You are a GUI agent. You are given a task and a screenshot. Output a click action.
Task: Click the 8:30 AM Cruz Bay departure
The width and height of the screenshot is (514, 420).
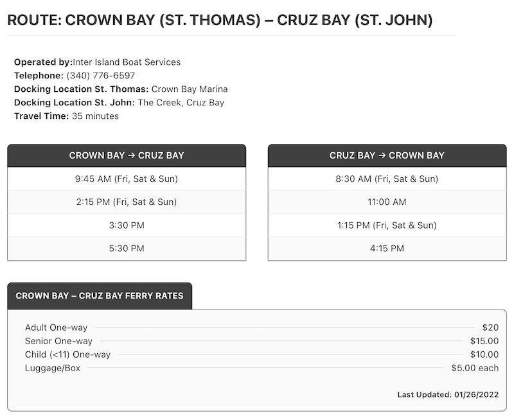coord(387,179)
